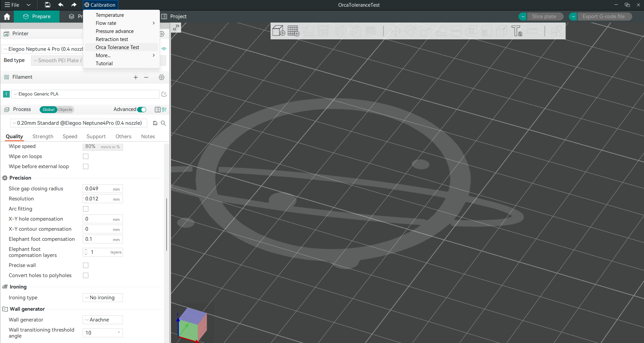Screen dimensions: 644x343
Task: Open the Wall generator Arachne dropdown
Action: 103,320
